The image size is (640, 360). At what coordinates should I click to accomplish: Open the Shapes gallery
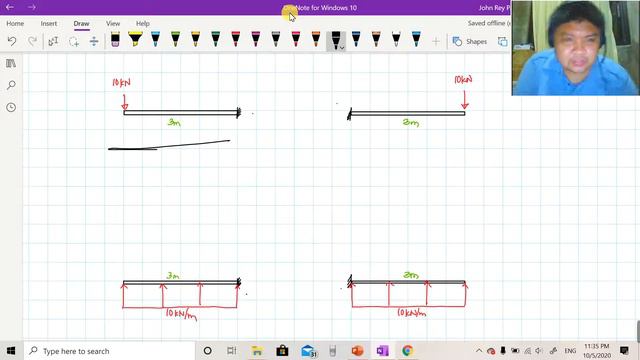(470, 41)
